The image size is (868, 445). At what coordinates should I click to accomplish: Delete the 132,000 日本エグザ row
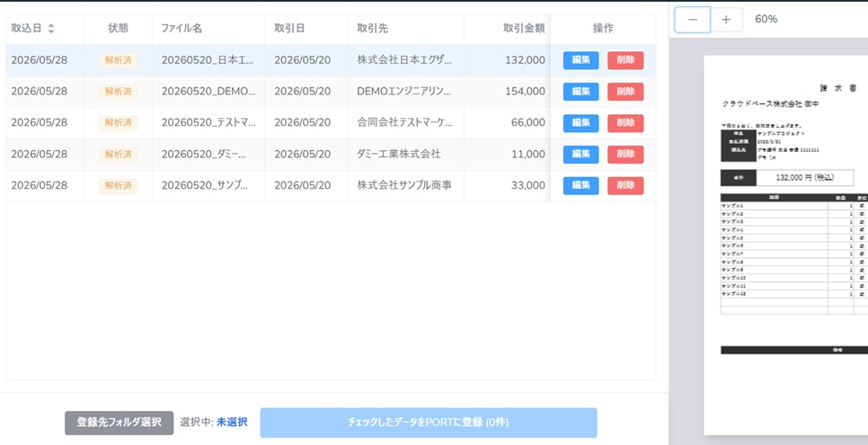[625, 60]
